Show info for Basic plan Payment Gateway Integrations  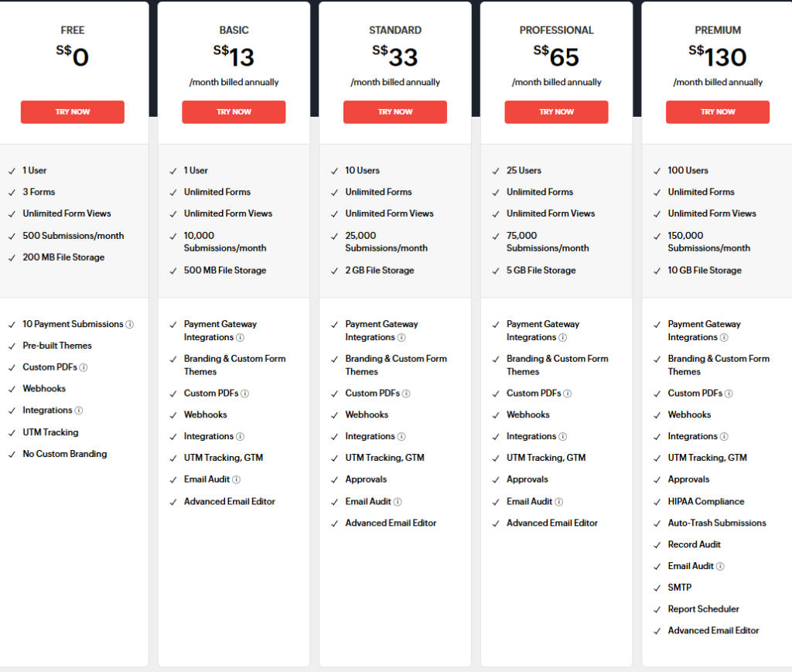(240, 337)
